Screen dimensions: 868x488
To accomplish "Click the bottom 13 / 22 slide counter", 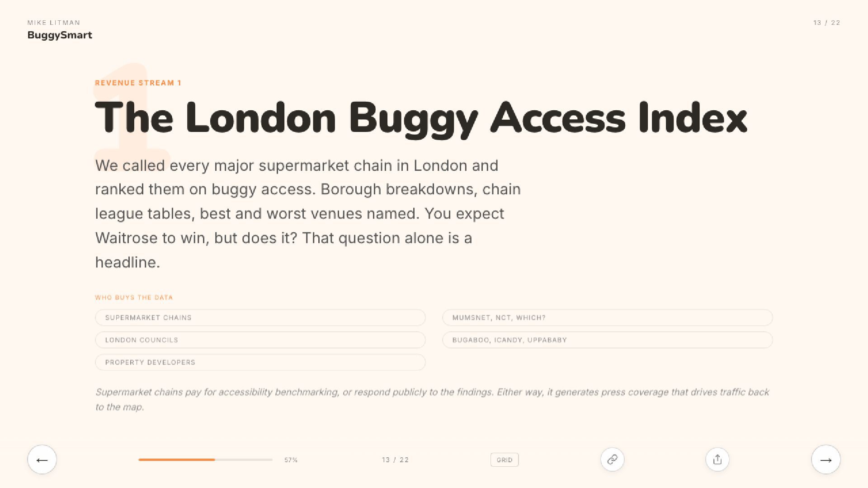I will pos(395,460).
